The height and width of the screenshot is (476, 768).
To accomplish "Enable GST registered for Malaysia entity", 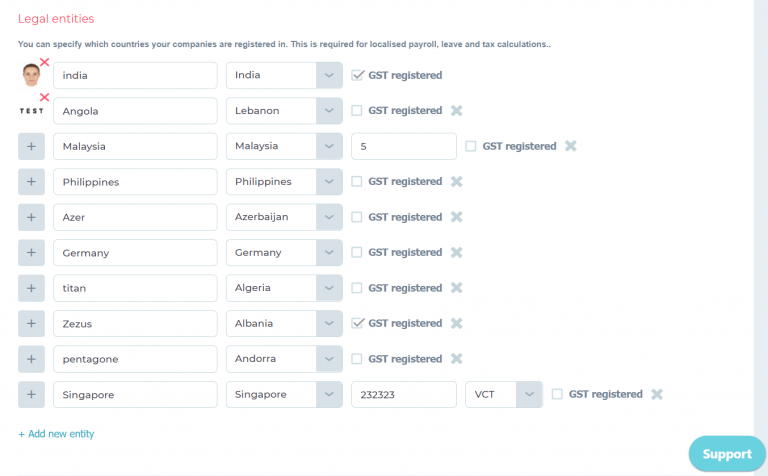I will pos(471,146).
